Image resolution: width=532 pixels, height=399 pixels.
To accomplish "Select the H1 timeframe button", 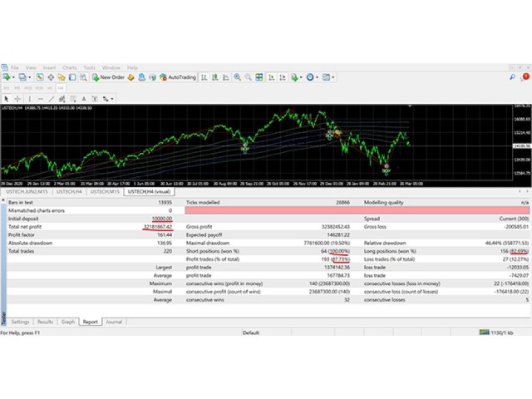I will [x=50, y=88].
